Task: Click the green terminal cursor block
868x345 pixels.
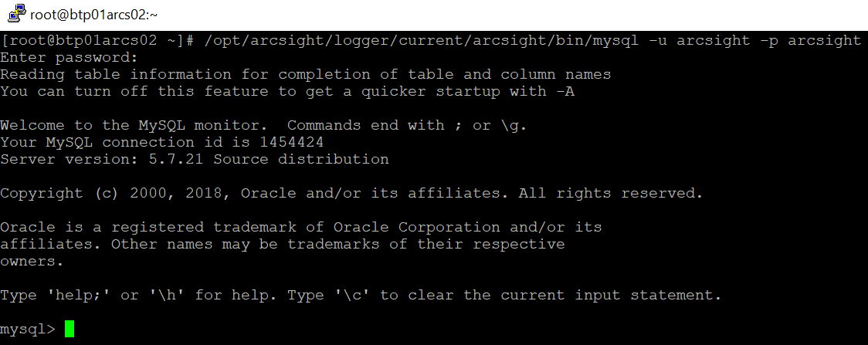Action: pyautogui.click(x=70, y=330)
